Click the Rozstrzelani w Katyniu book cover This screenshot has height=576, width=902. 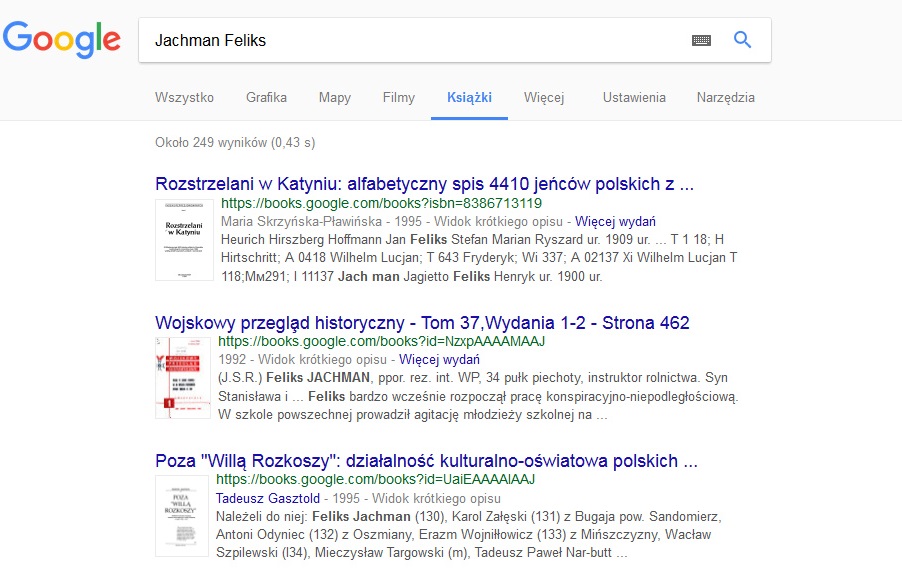point(183,240)
